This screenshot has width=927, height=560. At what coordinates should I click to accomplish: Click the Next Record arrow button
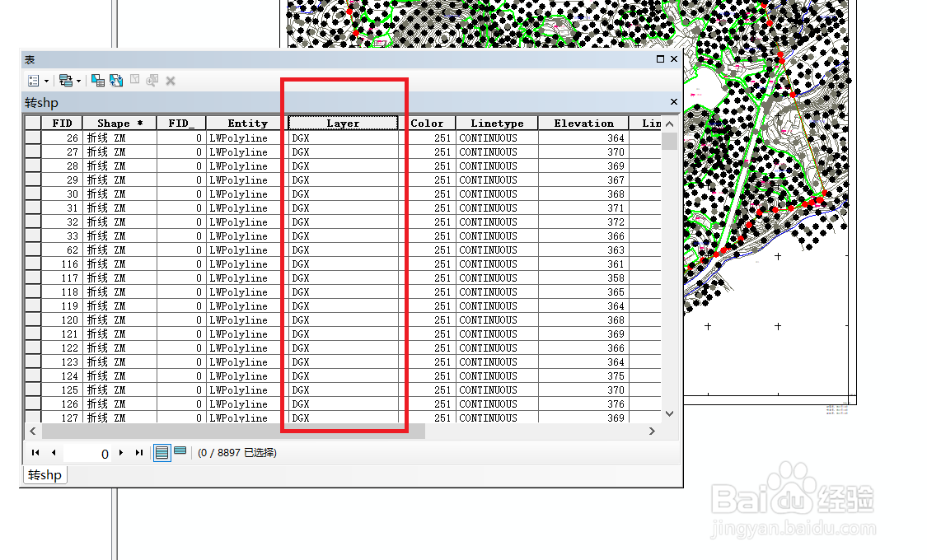click(120, 452)
